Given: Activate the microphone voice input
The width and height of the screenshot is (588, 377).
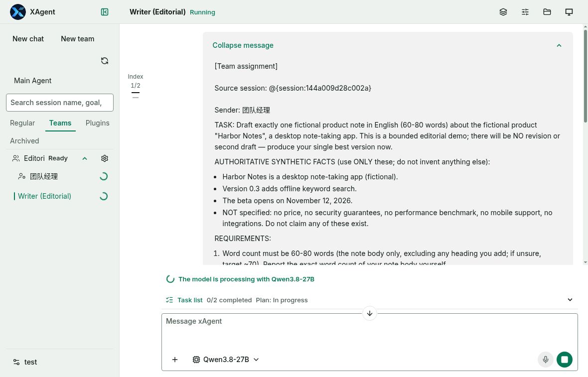Looking at the screenshot, I should 545,360.
